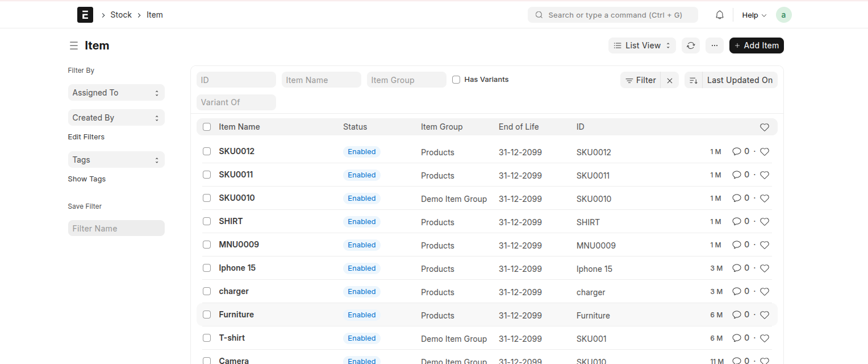The image size is (868, 364).
Task: Toggle the sidebar hamburger icon
Action: point(73,45)
